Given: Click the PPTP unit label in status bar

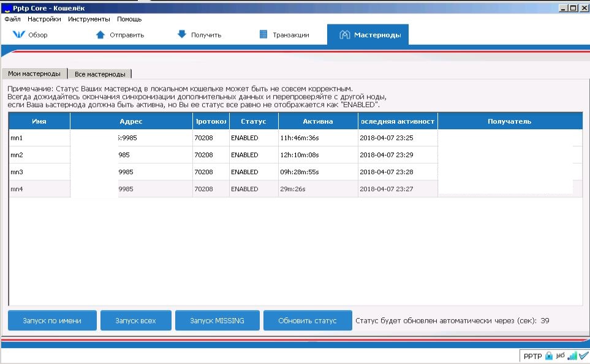Looking at the screenshot, I should (533, 356).
